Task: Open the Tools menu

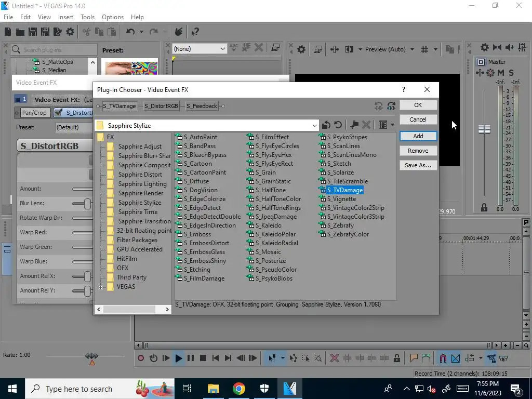Action: pyautogui.click(x=87, y=17)
